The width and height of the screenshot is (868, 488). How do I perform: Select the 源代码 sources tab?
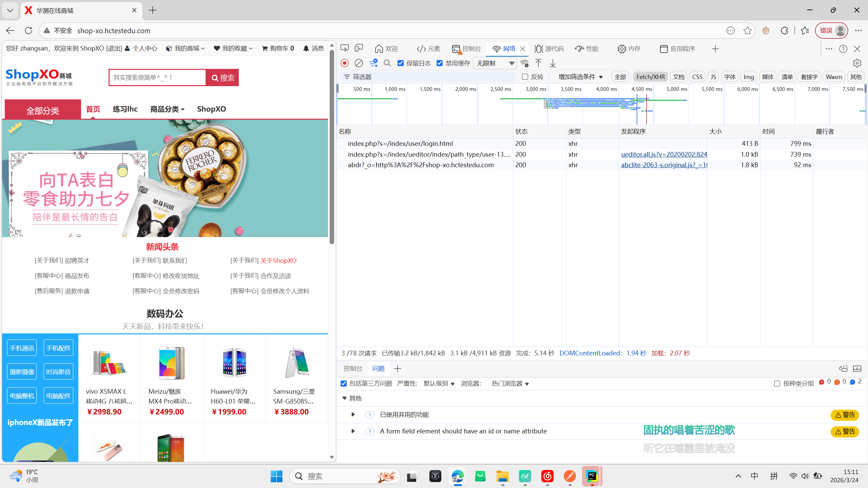click(549, 48)
